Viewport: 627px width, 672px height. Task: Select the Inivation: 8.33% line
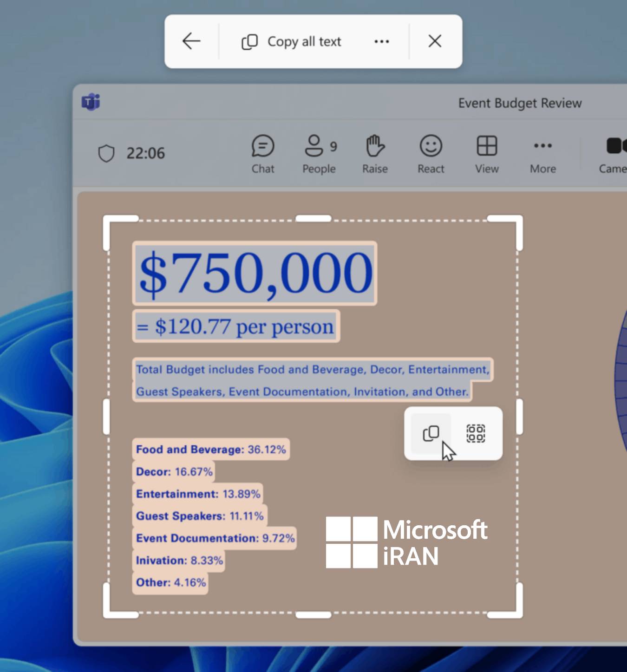coord(179,560)
